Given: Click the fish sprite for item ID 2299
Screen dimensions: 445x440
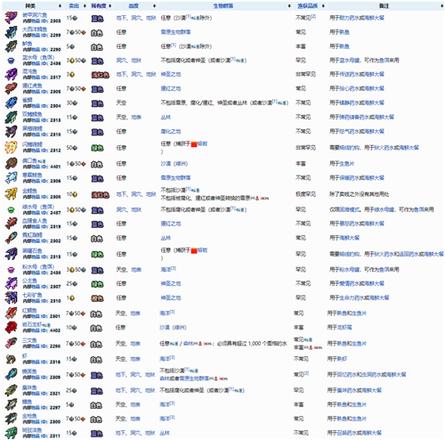Looking at the screenshot, I should pos(11,32).
